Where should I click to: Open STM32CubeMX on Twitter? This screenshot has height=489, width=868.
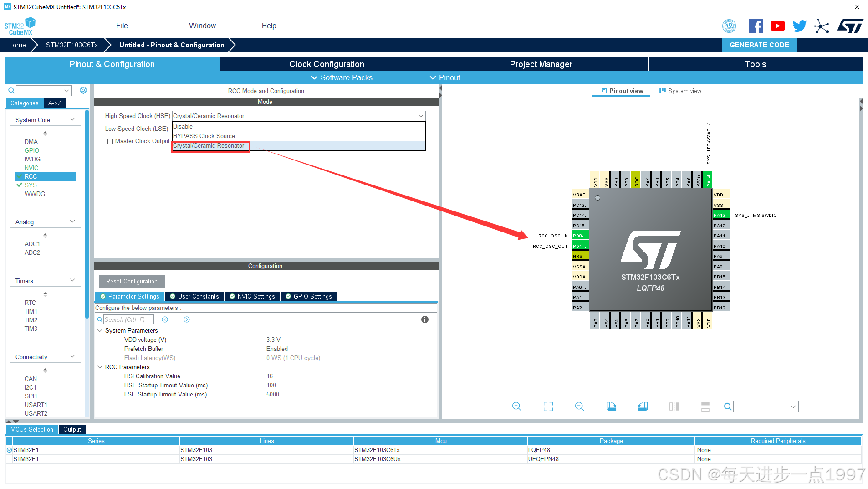tap(799, 26)
